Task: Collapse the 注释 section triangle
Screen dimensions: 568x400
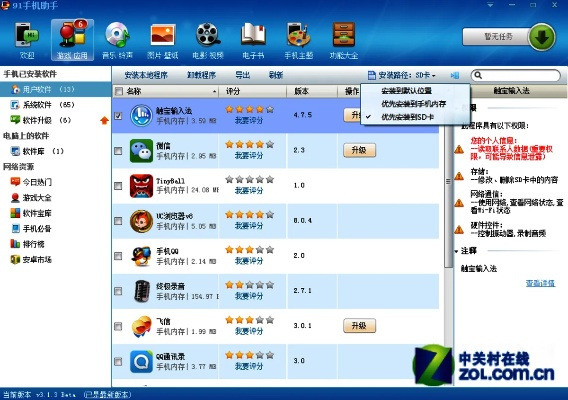Action: (456, 251)
